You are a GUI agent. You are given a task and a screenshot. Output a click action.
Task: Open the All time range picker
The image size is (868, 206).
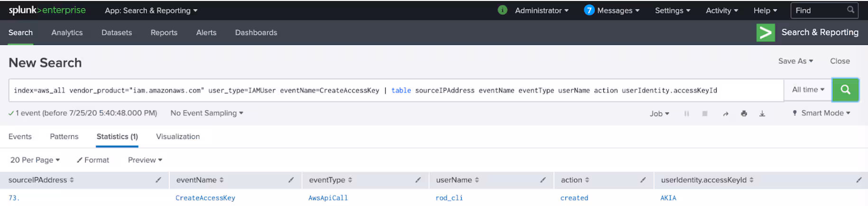[808, 90]
